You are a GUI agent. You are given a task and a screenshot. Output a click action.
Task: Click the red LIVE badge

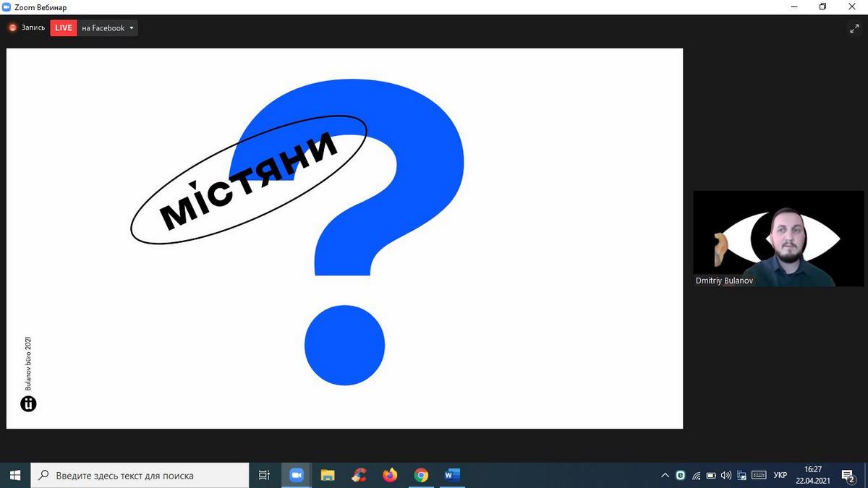click(x=64, y=28)
